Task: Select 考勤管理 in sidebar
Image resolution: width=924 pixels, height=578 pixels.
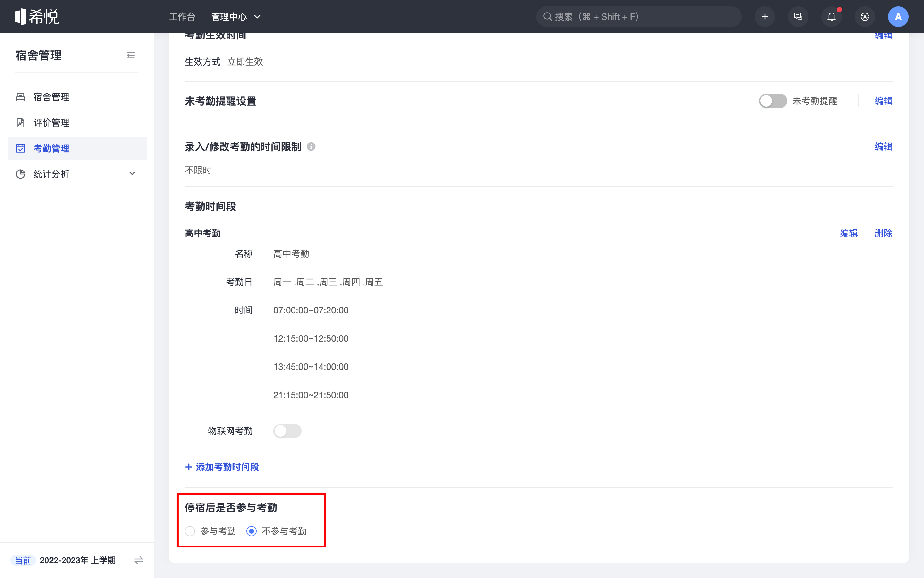Action: (77, 148)
